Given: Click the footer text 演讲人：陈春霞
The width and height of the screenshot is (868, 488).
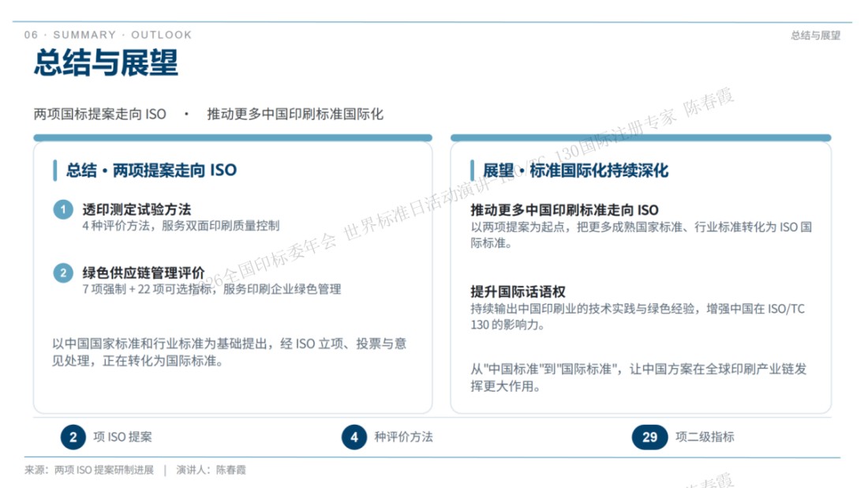Looking at the screenshot, I should [x=211, y=471].
